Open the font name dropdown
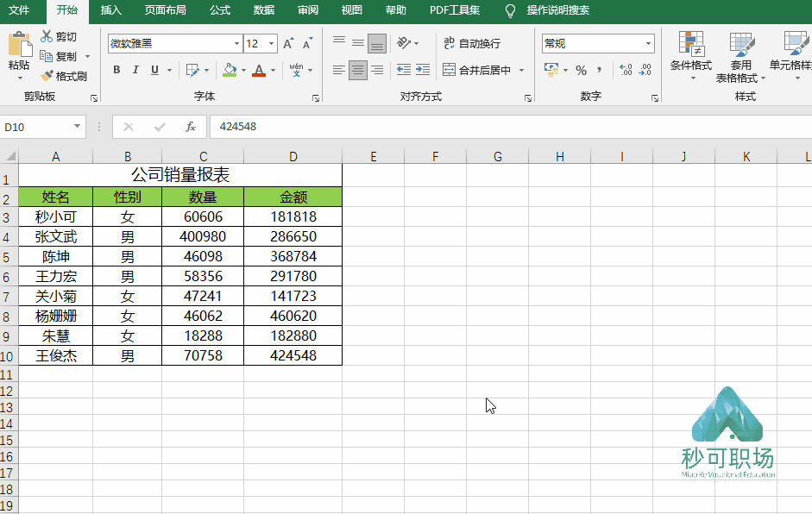Viewport: 812px width, 514px height. [237, 42]
